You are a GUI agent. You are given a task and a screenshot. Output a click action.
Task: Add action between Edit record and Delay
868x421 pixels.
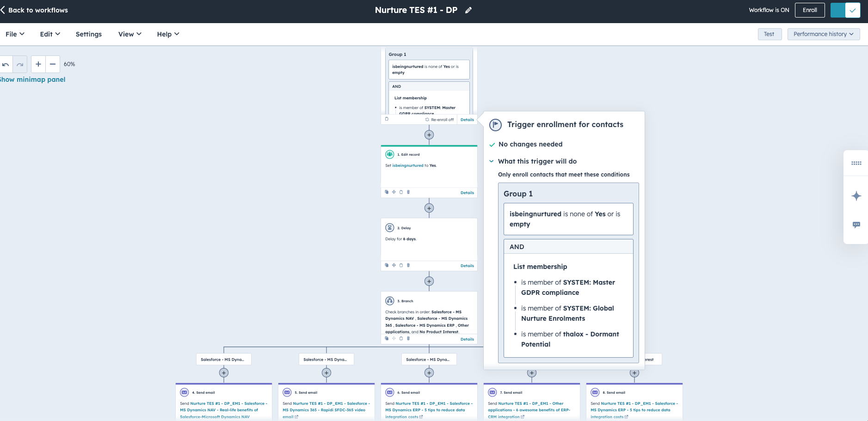tap(429, 208)
